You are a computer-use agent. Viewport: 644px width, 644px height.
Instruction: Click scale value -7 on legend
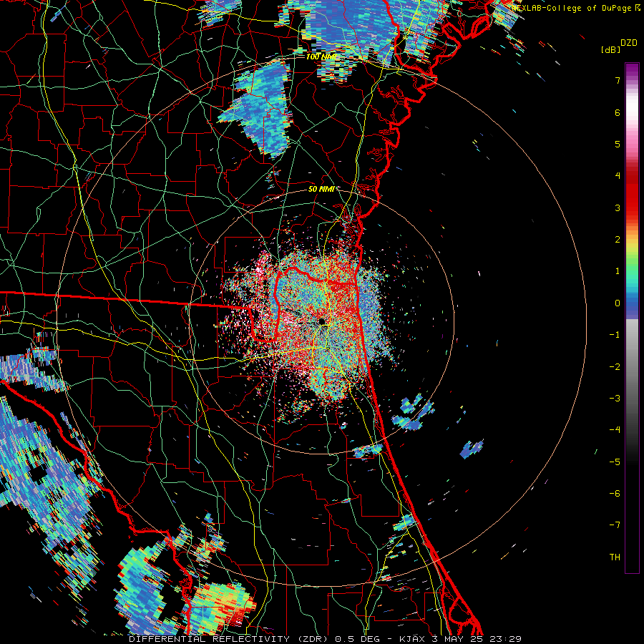tap(615, 525)
